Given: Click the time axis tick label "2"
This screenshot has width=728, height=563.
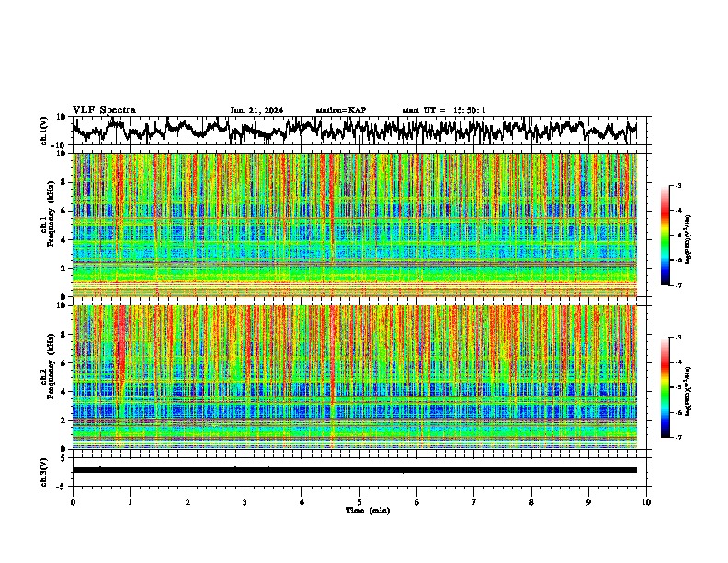Looking at the screenshot, I should click(188, 502).
